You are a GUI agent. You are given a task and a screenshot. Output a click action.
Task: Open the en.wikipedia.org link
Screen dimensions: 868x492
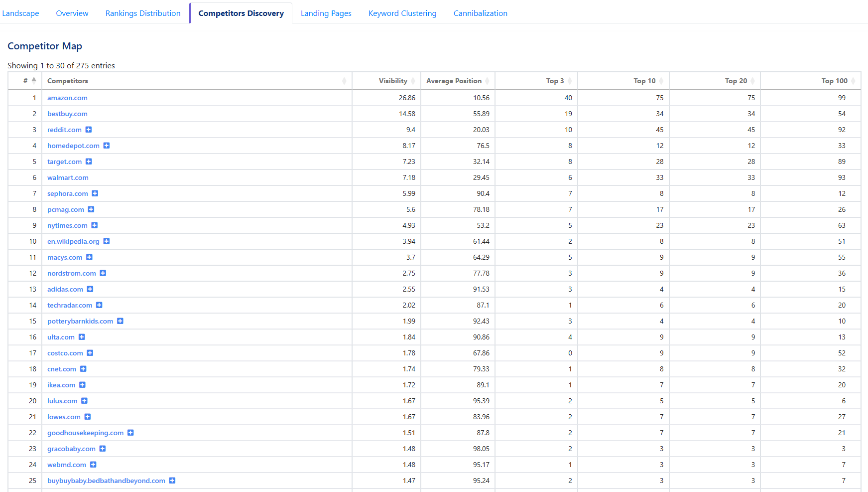73,241
